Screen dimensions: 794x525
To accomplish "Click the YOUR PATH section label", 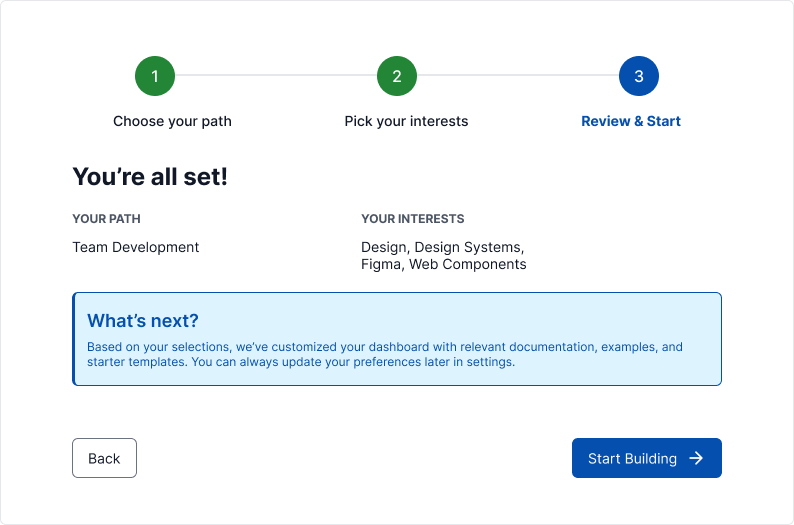I will (x=106, y=219).
